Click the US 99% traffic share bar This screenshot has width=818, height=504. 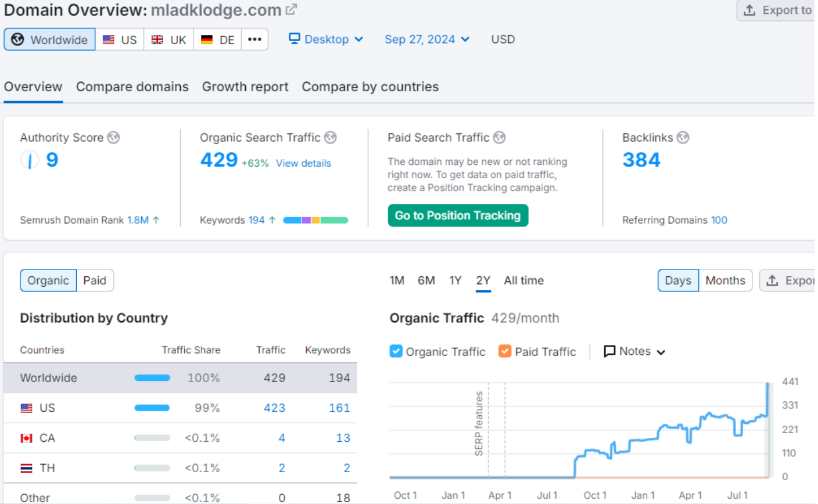[152, 408]
